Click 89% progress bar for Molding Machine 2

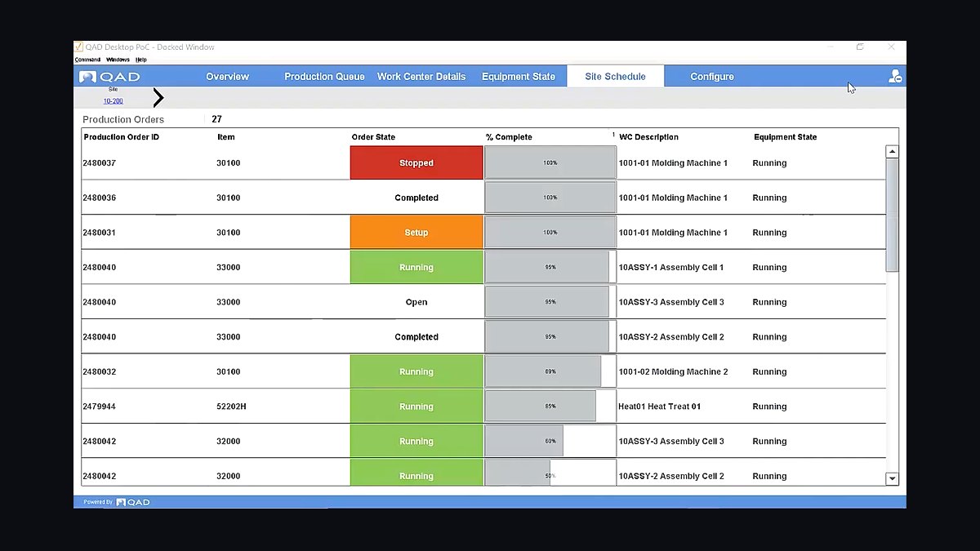(x=550, y=372)
